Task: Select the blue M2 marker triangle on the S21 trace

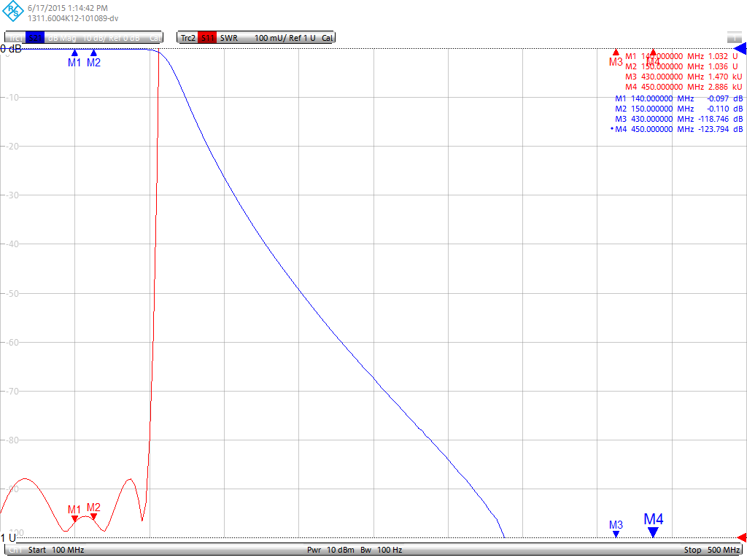Action: [x=93, y=52]
